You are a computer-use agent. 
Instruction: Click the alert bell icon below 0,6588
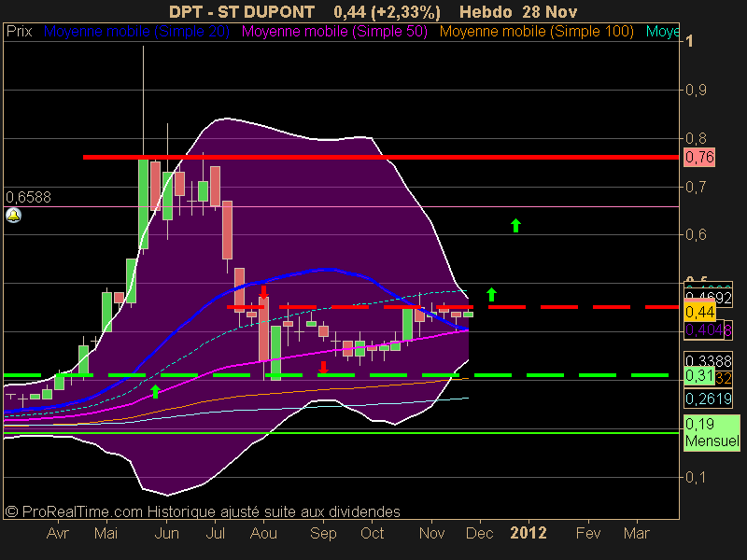(x=13, y=216)
